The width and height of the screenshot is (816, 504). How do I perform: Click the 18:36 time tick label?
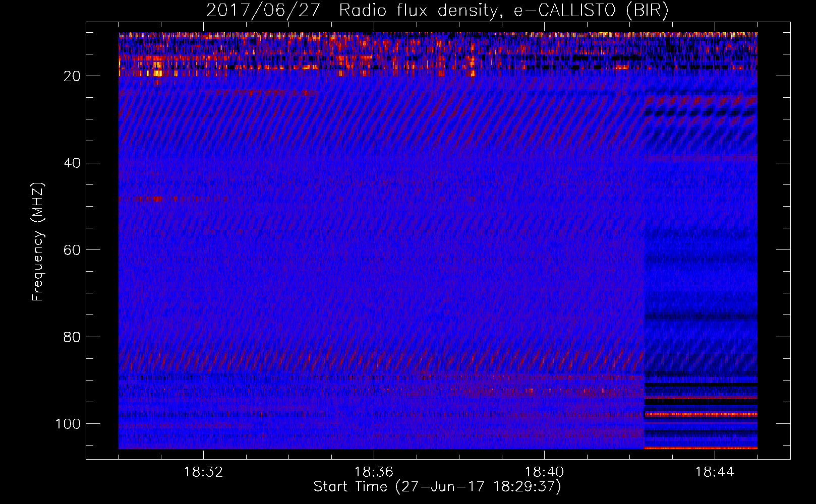pyautogui.click(x=374, y=472)
